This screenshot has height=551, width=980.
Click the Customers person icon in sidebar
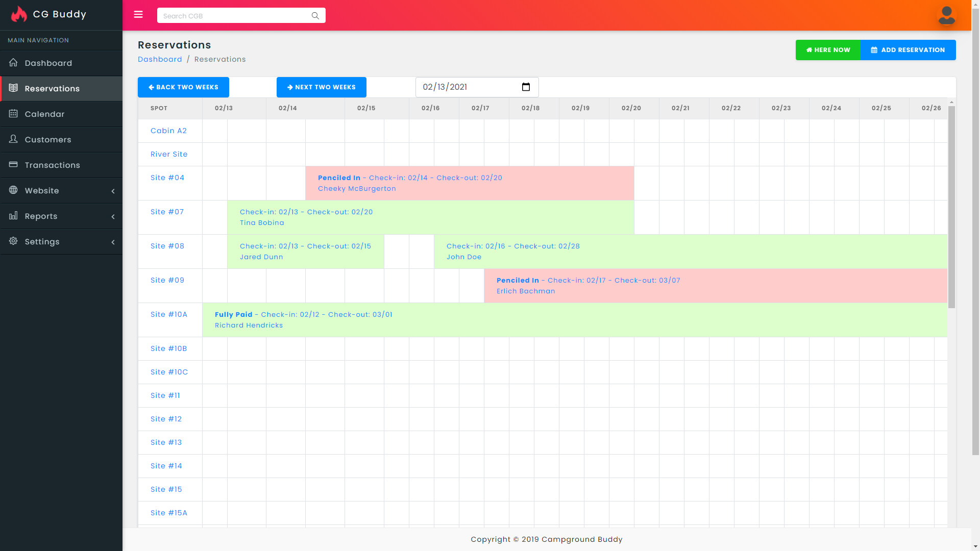click(13, 139)
